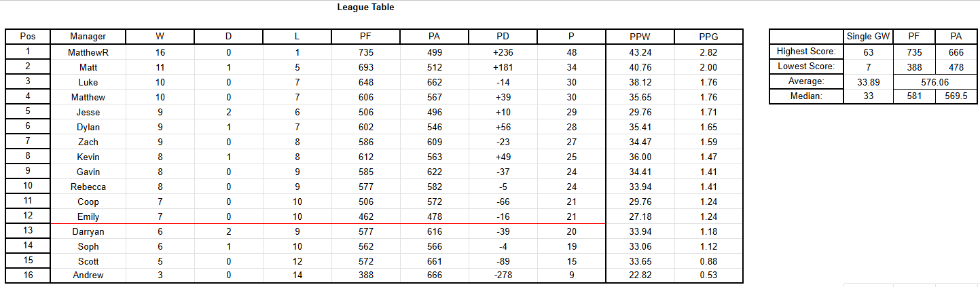Select the MatthewR manager cell
The height and width of the screenshot is (287, 980).
point(88,52)
